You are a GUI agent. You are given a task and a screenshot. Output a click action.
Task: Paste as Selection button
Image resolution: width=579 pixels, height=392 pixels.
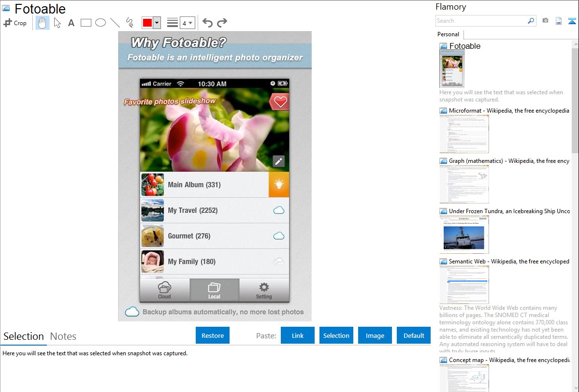tap(336, 335)
